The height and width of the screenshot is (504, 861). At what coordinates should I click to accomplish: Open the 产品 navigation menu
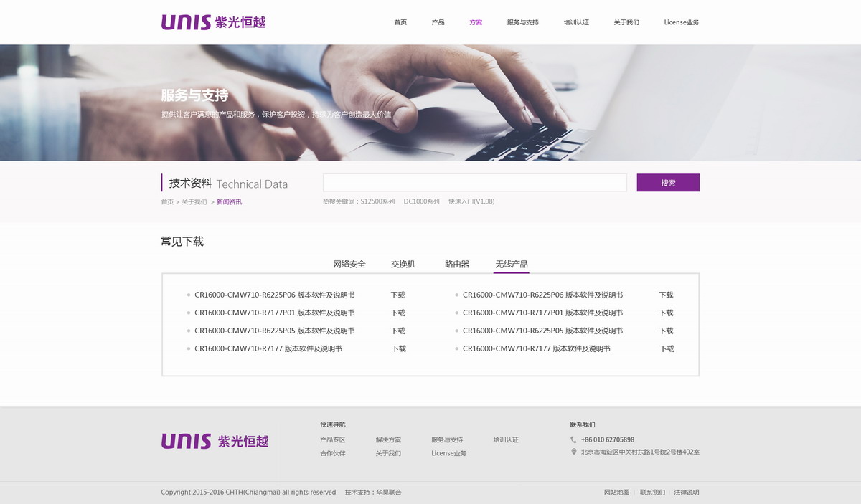pyautogui.click(x=438, y=22)
